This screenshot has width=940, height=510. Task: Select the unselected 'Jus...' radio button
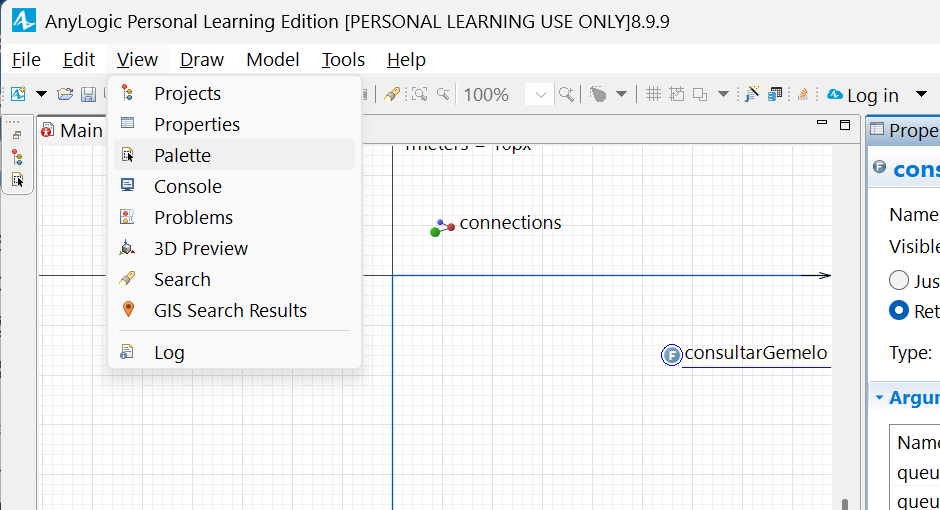(899, 280)
